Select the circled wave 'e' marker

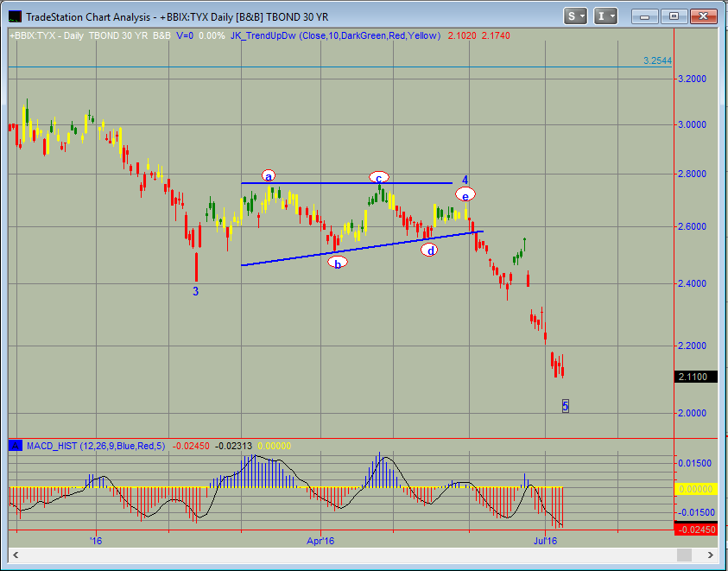(x=465, y=194)
